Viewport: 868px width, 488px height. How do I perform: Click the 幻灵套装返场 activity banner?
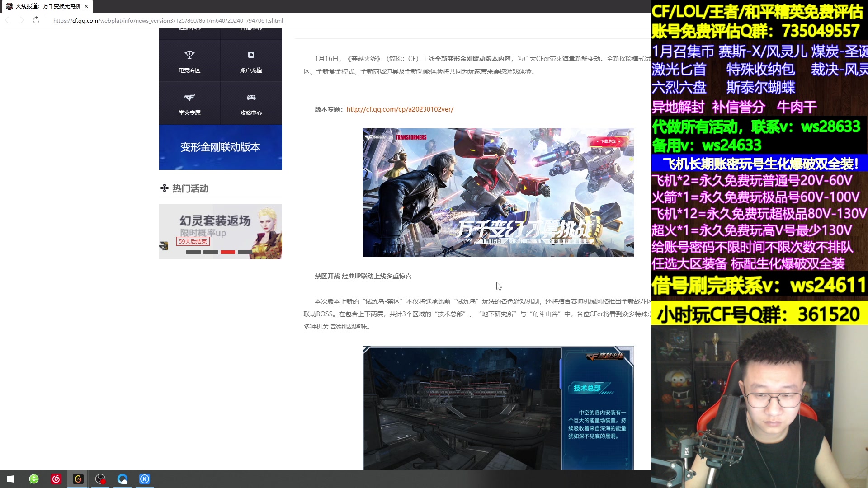221,232
